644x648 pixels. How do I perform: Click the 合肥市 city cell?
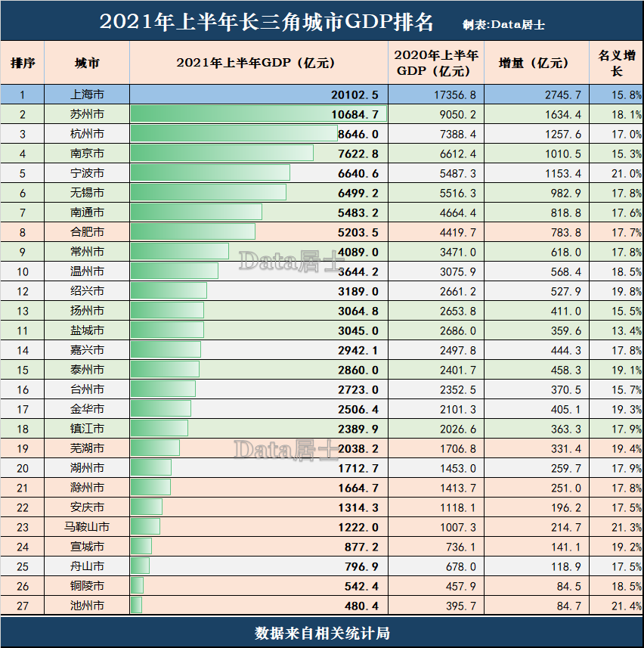click(x=87, y=232)
